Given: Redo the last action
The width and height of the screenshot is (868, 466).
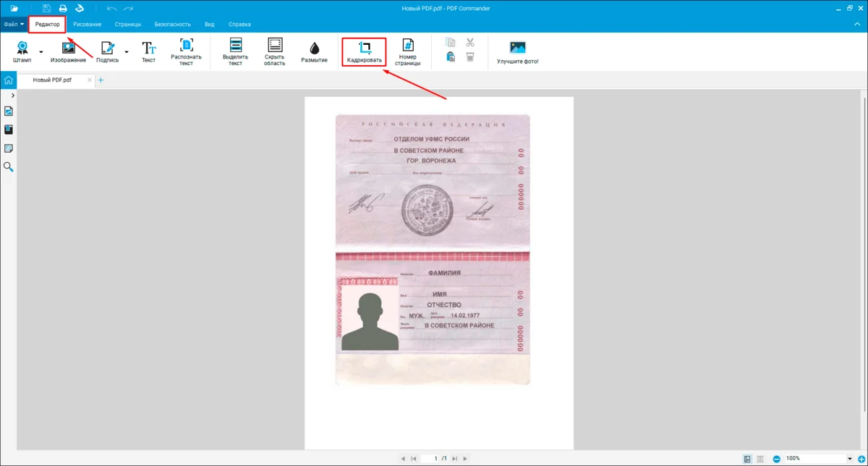Looking at the screenshot, I should (128, 8).
